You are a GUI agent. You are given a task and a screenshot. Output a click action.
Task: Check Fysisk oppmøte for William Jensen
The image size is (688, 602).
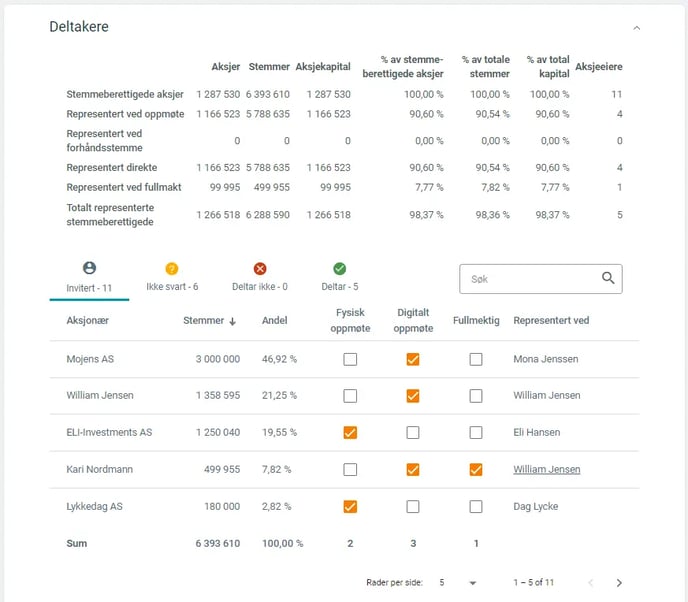coord(350,396)
